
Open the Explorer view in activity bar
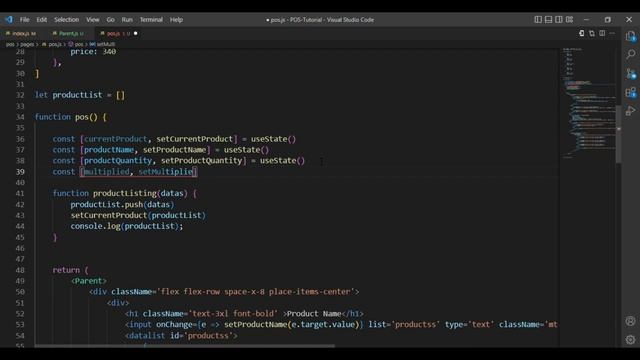tap(631, 36)
